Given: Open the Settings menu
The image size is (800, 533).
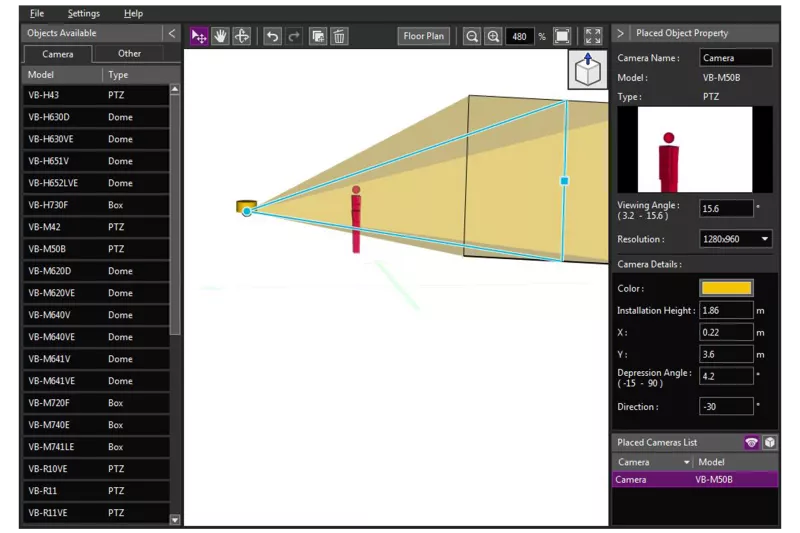Looking at the screenshot, I should 84,13.
